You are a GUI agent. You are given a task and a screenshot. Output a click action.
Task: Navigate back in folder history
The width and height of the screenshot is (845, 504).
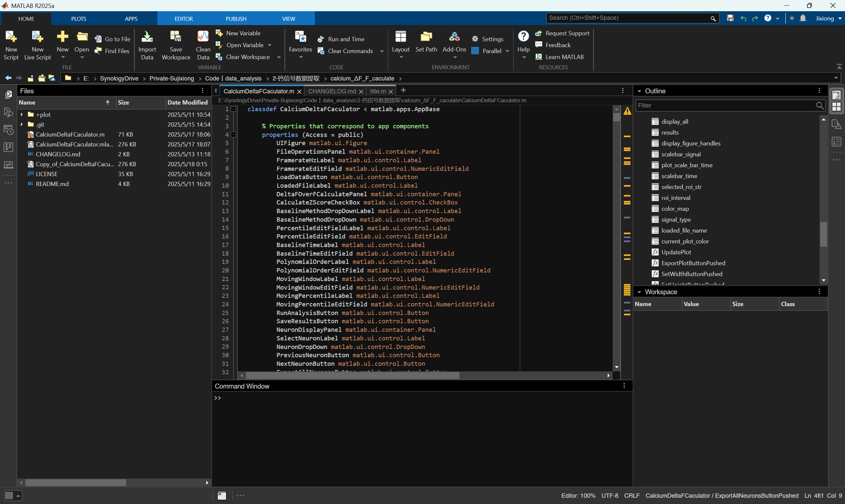click(x=8, y=78)
